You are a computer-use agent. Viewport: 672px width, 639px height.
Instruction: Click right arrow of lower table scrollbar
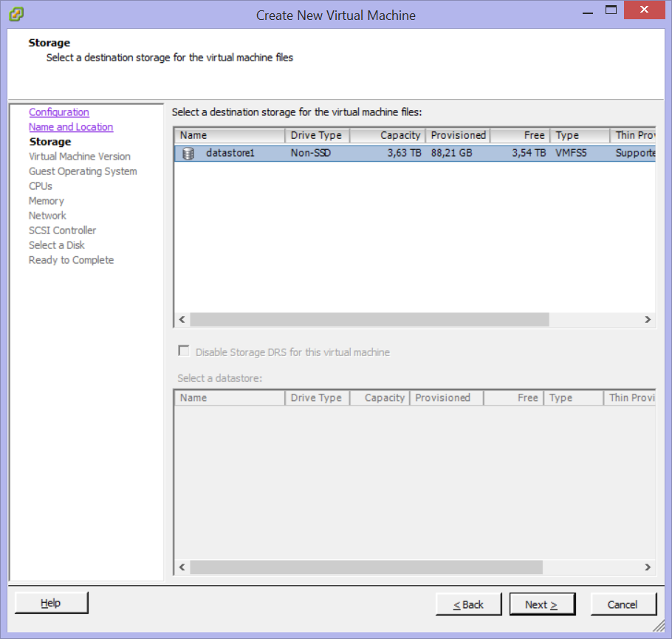pyautogui.click(x=648, y=567)
